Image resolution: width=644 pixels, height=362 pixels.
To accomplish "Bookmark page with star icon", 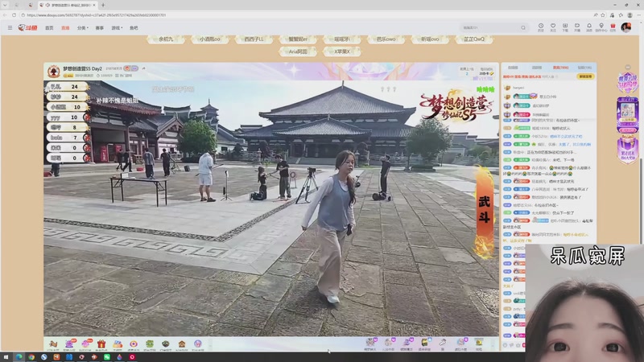I will [x=602, y=15].
